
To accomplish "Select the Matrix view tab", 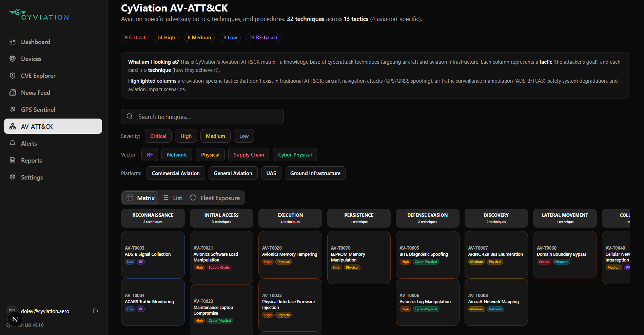I will (140, 198).
